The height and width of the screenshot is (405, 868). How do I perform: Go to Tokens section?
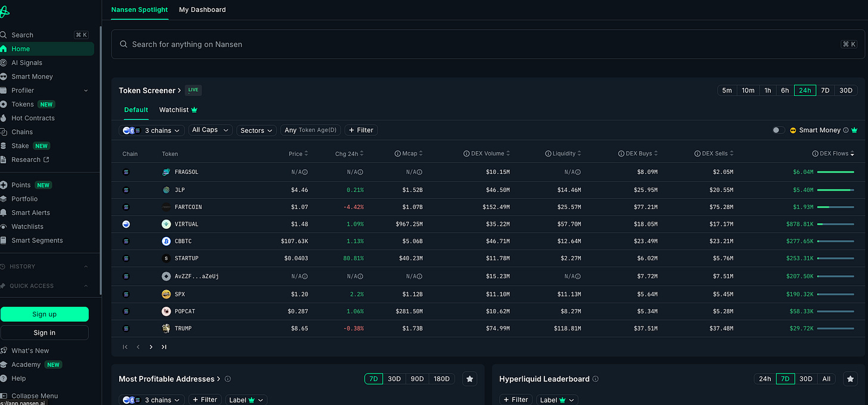(x=23, y=104)
